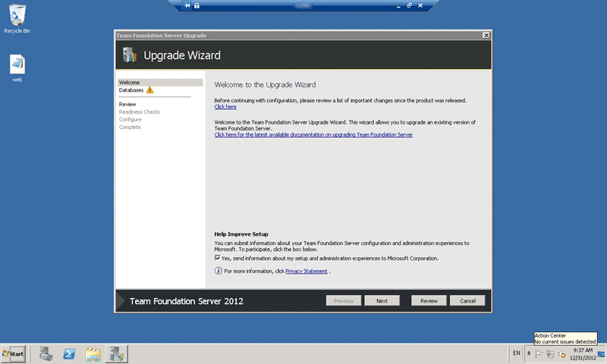
Task: Open the Privacy Statement link
Action: point(307,271)
